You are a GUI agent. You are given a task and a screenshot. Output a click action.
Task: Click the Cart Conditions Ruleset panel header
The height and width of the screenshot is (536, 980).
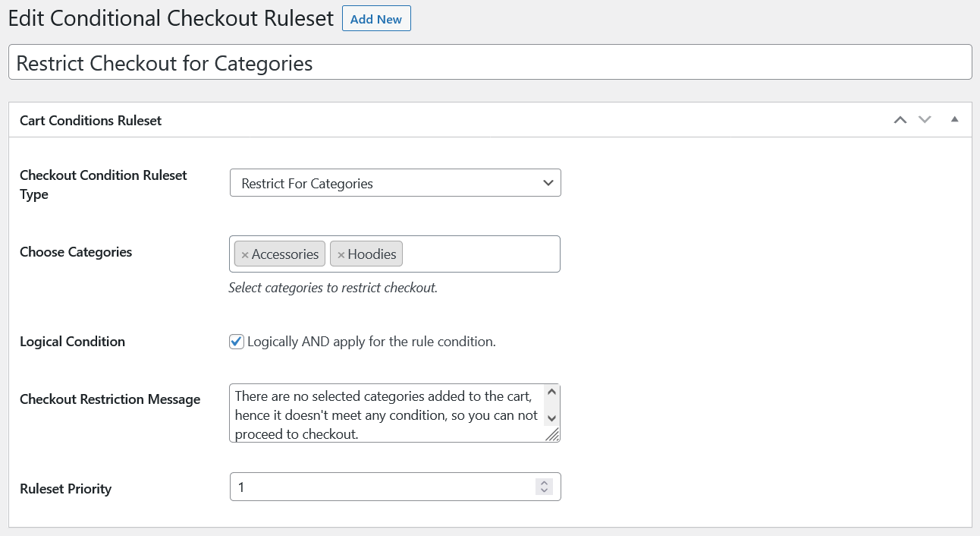(90, 120)
